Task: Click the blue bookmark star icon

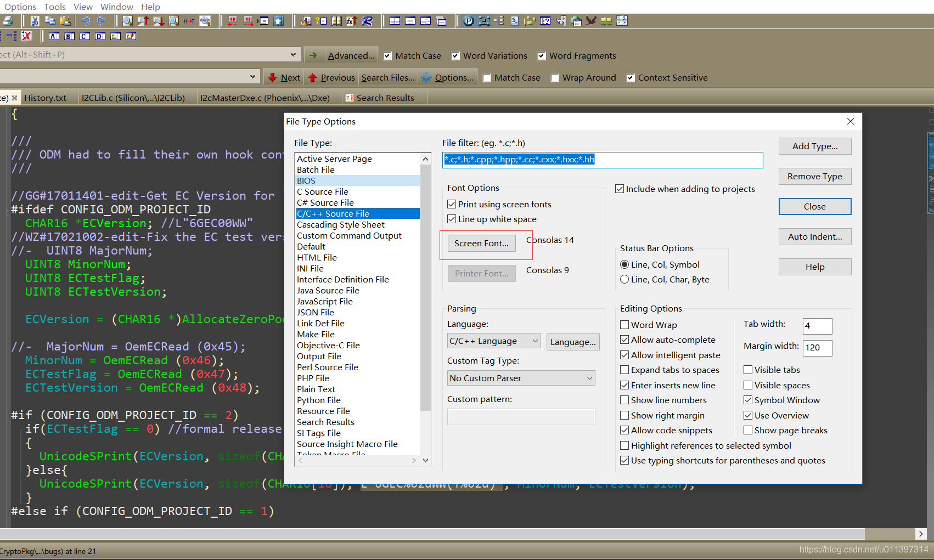Action: click(279, 21)
